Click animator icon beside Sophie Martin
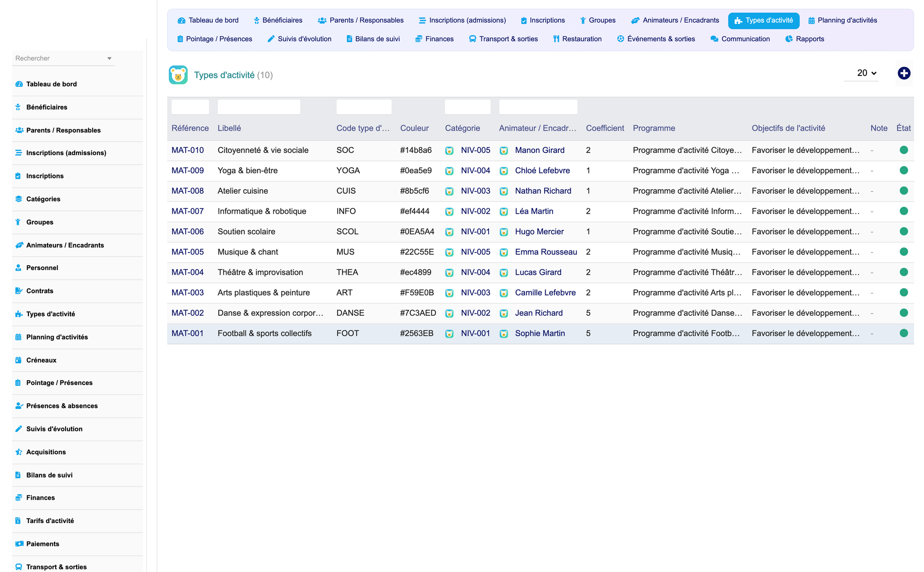The image size is (924, 572). click(504, 334)
